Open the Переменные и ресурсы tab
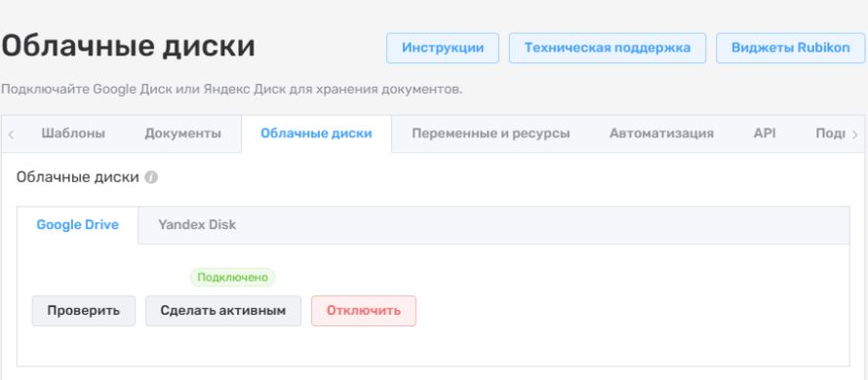Image resolution: width=868 pixels, height=380 pixels. [491, 133]
